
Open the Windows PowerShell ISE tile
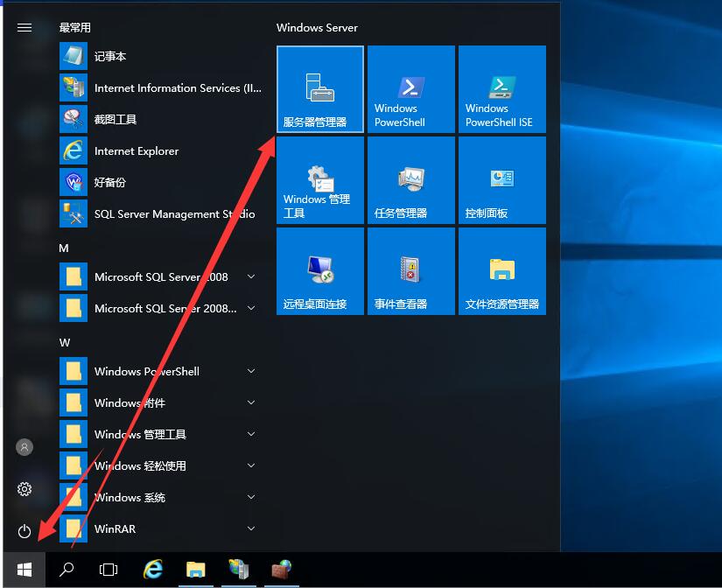click(x=502, y=89)
